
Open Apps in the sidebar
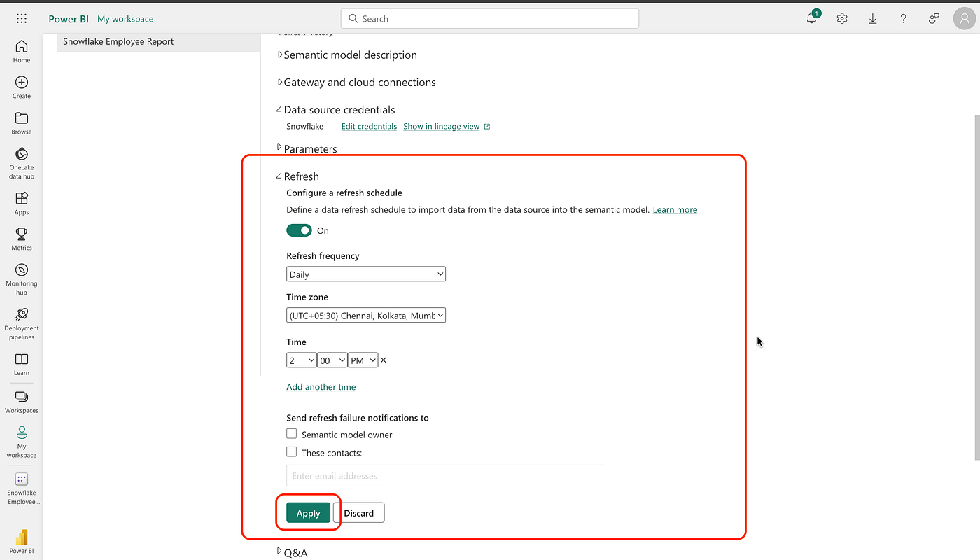pyautogui.click(x=22, y=203)
